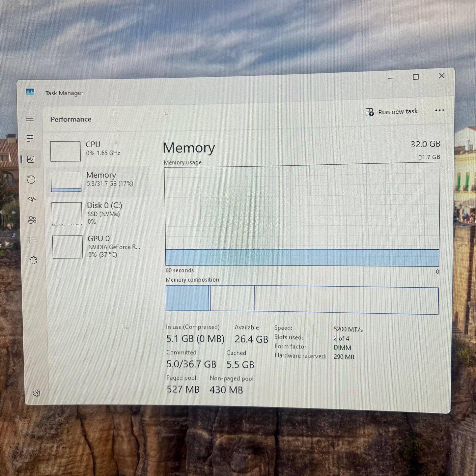Click the Paged pool value 527 MB

click(183, 389)
